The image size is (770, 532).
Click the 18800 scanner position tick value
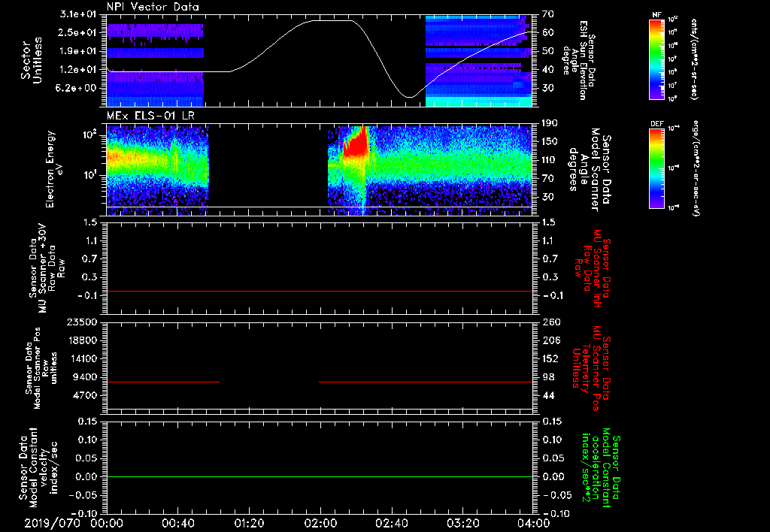click(81, 340)
